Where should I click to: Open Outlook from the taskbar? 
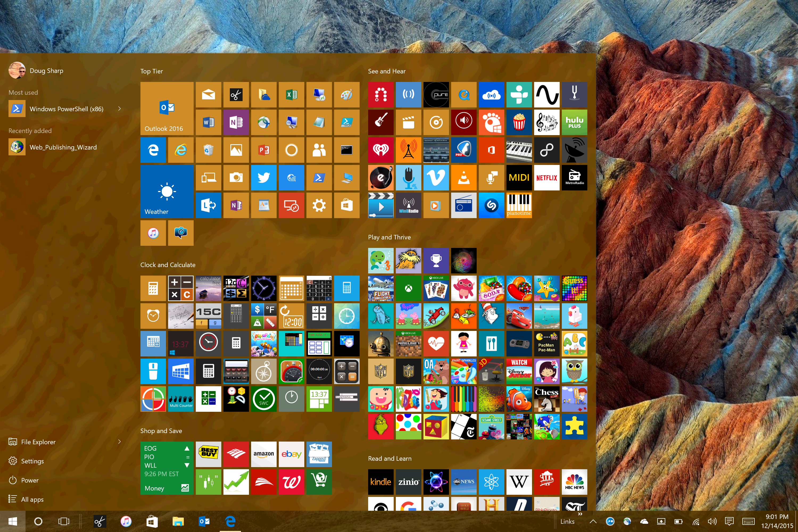coord(204,521)
